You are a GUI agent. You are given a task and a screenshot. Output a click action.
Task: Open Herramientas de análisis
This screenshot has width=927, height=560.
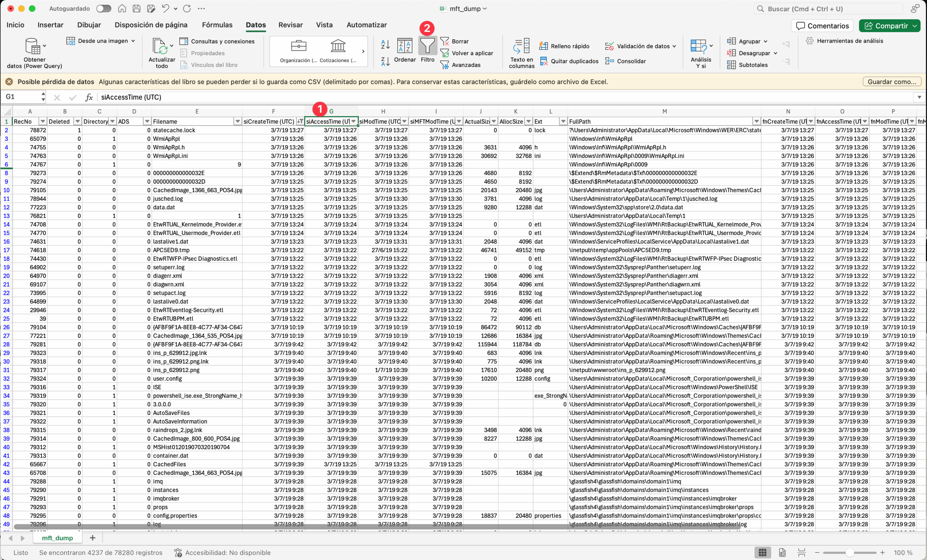[x=844, y=41]
